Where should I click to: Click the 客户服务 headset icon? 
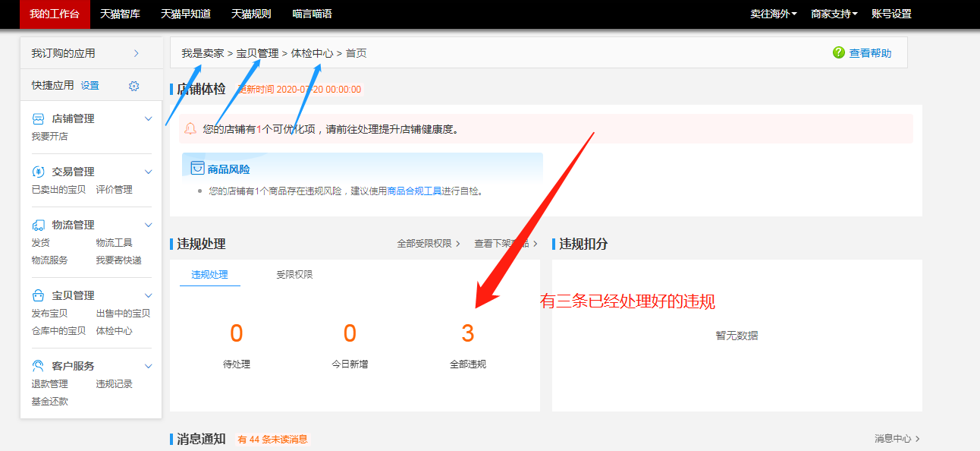pos(38,366)
